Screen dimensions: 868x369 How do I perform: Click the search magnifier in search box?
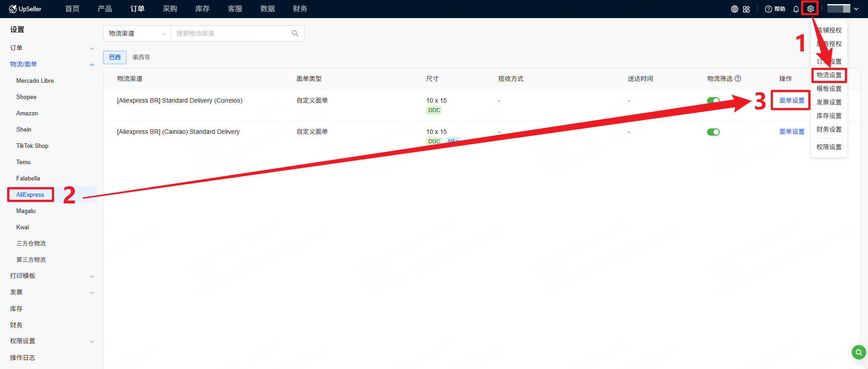pyautogui.click(x=295, y=33)
